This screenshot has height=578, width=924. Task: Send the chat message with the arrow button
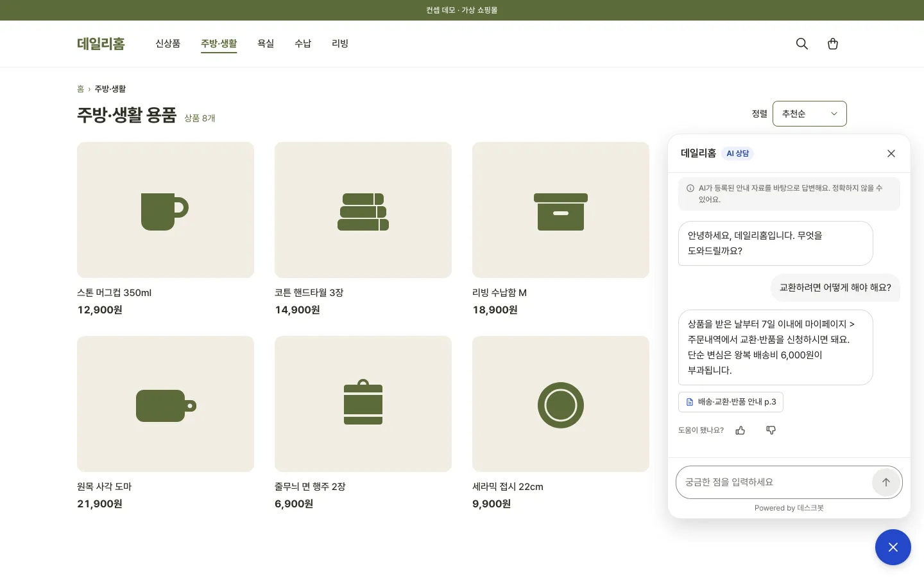click(886, 482)
